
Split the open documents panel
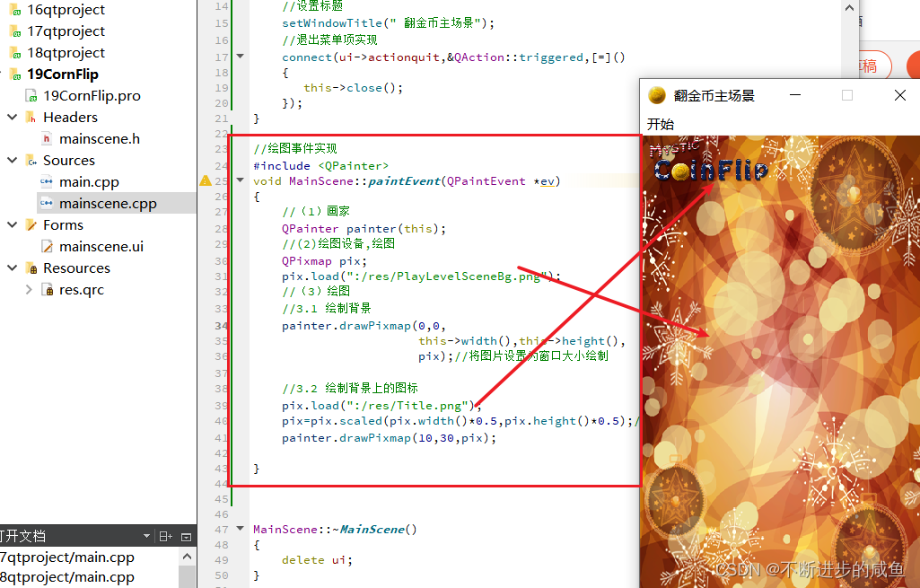click(166, 536)
